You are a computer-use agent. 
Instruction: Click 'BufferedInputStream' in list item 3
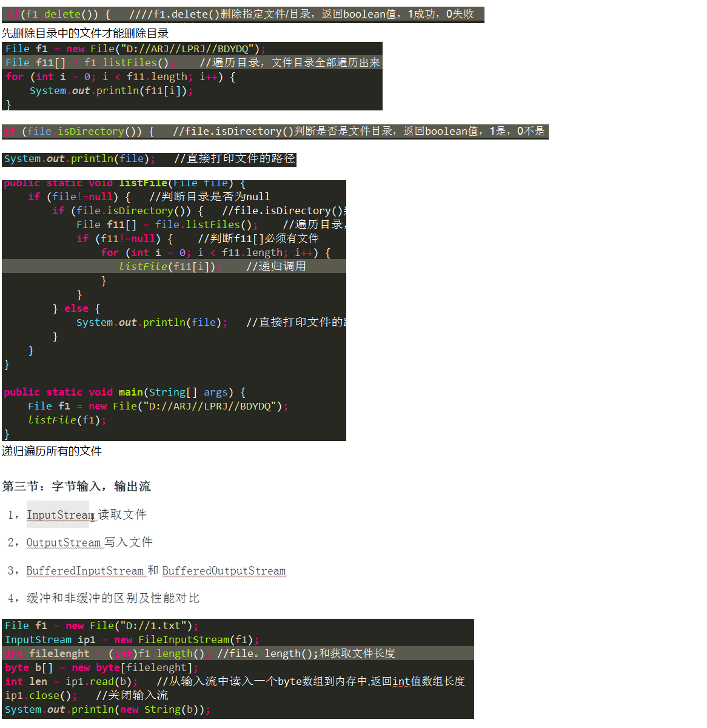85,571
